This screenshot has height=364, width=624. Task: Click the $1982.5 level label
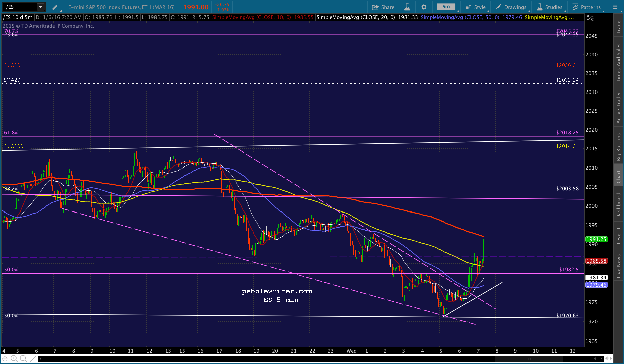pos(569,270)
